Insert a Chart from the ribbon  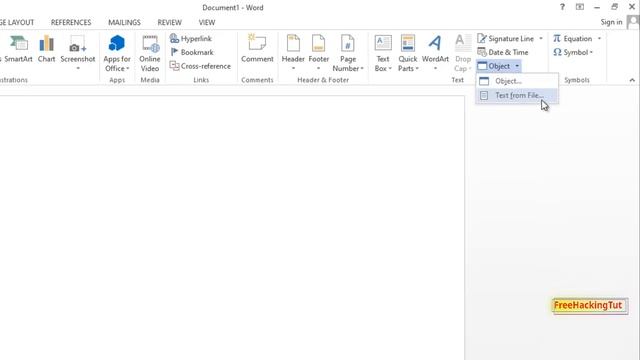pyautogui.click(x=46, y=50)
